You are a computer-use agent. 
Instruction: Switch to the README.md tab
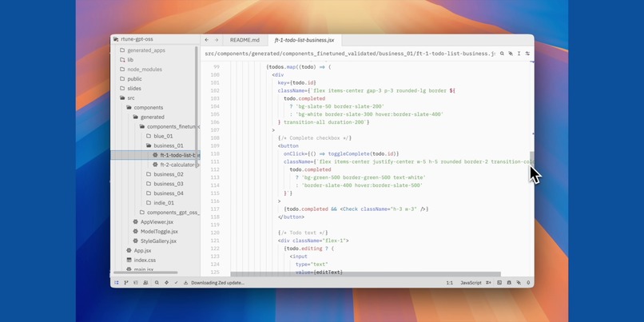click(244, 40)
